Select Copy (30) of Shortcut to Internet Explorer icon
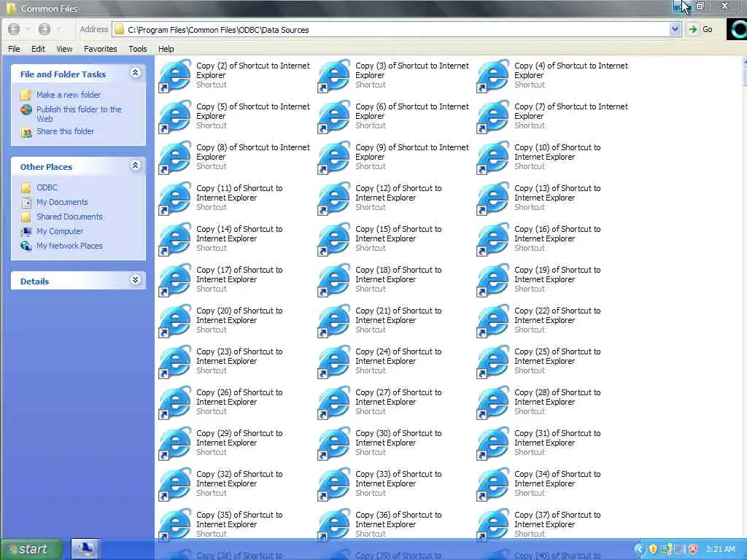 point(334,444)
